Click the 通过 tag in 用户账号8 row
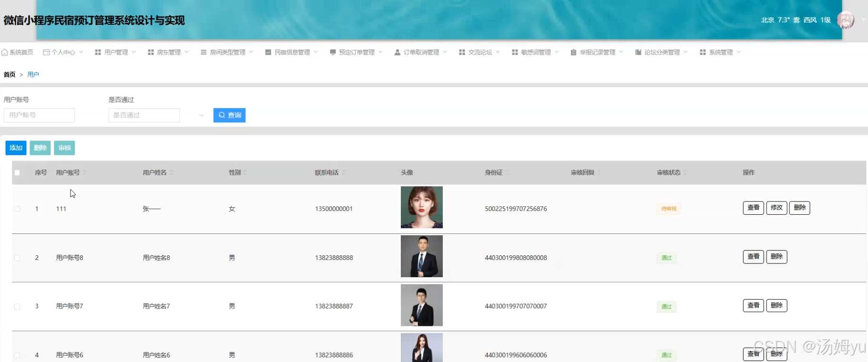Image resolution: width=868 pixels, height=362 pixels. [x=666, y=258]
